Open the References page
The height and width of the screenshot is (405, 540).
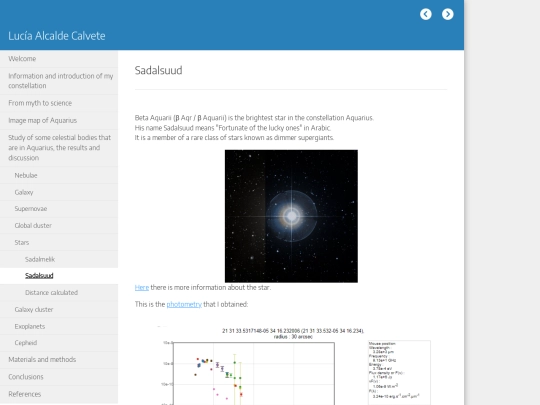59,394
